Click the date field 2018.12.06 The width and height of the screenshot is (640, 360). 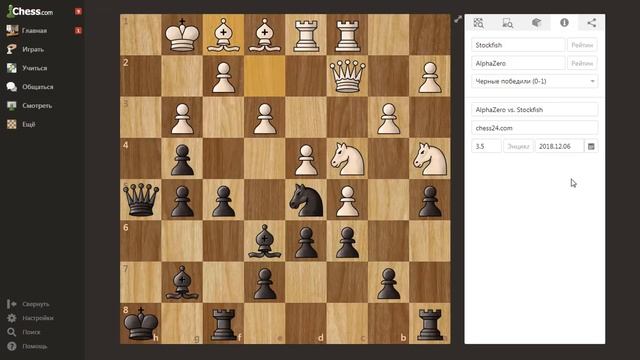click(x=559, y=147)
